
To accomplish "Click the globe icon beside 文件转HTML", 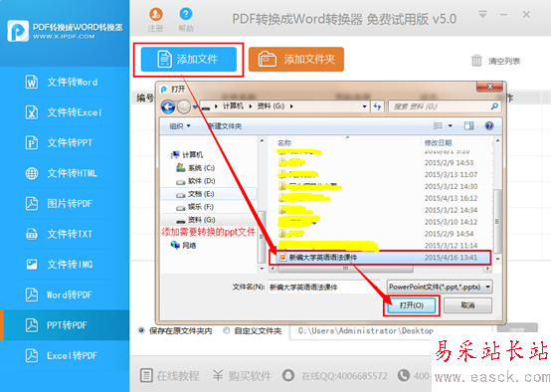I will coord(32,173).
